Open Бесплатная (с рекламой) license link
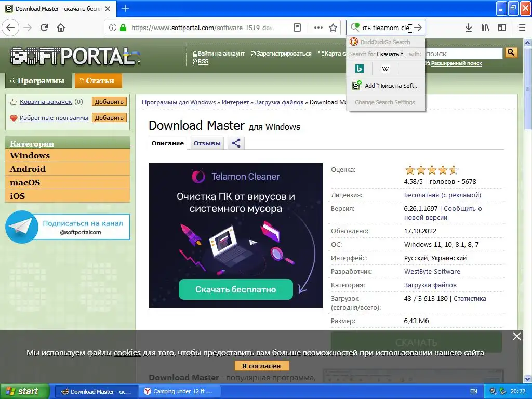The image size is (532, 399). tap(443, 195)
